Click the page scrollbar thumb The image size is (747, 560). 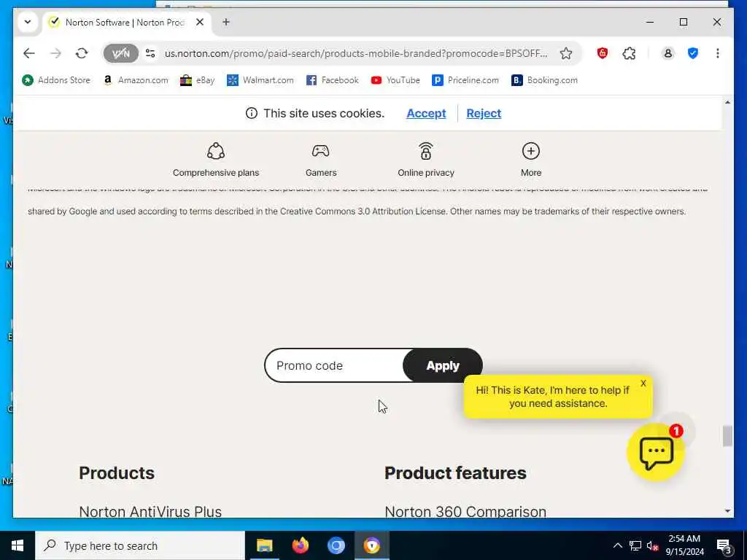[727, 436]
